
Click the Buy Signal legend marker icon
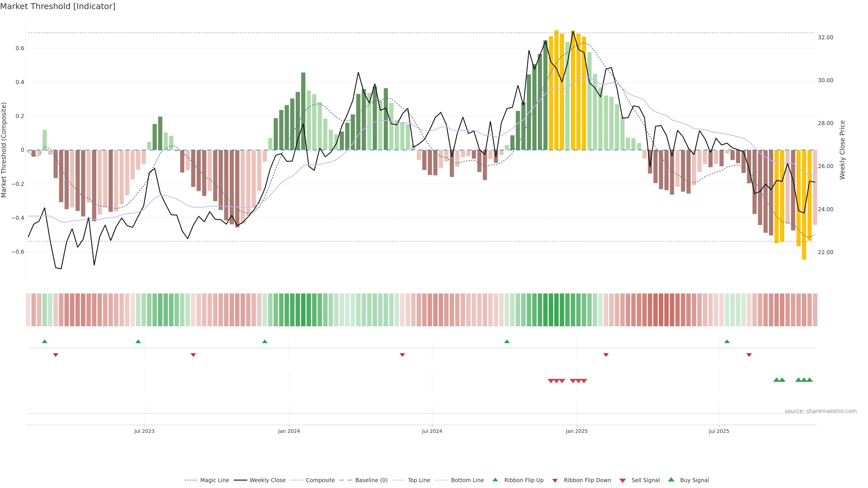click(671, 480)
